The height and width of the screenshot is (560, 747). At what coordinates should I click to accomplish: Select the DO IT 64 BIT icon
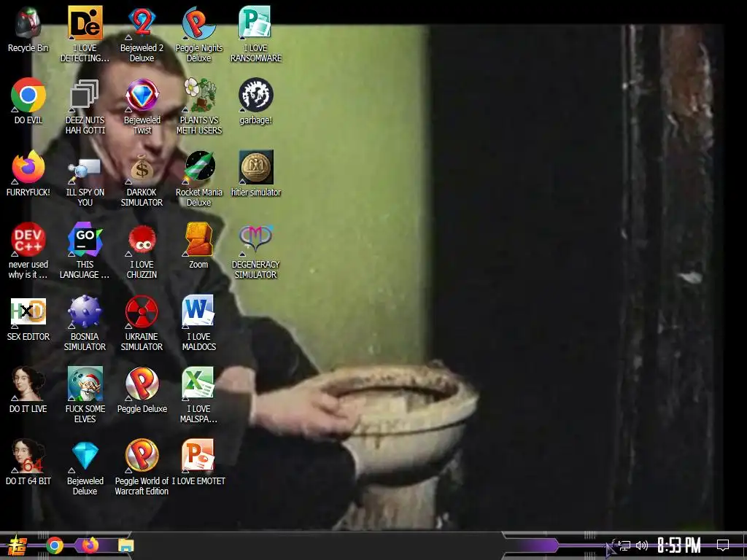point(28,456)
